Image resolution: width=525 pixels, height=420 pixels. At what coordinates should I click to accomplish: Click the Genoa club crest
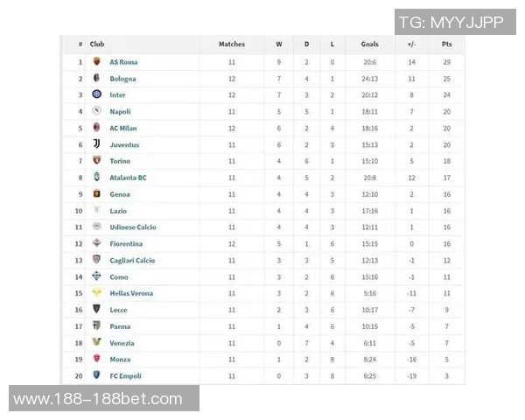pos(96,193)
